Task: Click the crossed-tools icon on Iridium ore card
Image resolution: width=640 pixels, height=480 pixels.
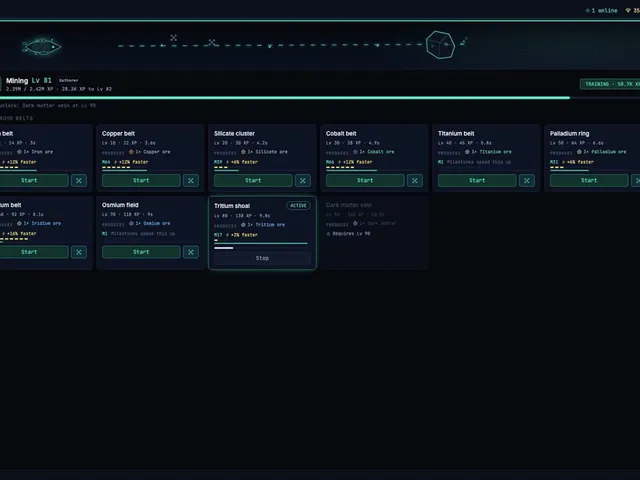Action: tap(79, 252)
